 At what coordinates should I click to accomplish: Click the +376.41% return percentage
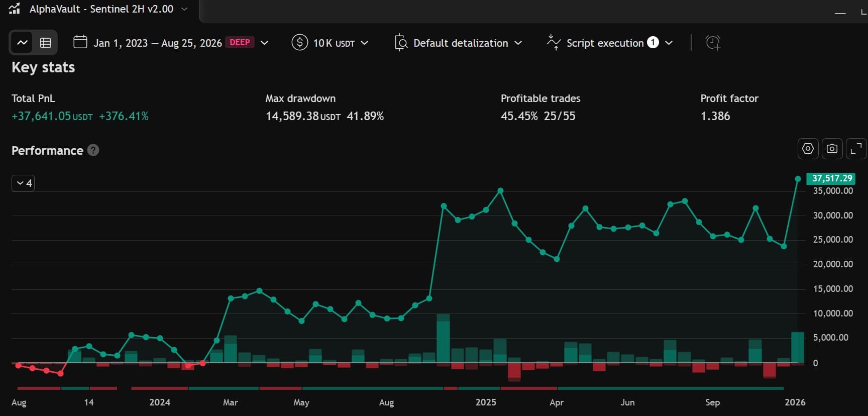point(124,117)
